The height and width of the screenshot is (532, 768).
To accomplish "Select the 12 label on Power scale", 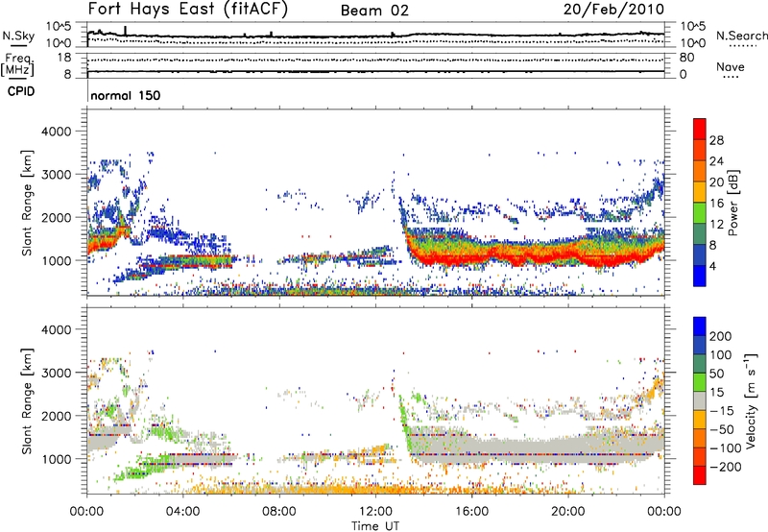I will pos(716,224).
